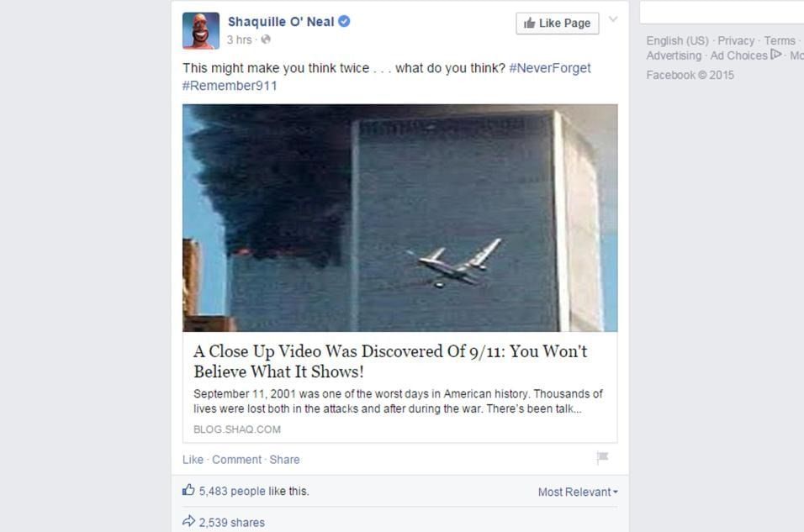Open the Privacy footer link
This screenshot has height=532, width=804.
point(736,40)
